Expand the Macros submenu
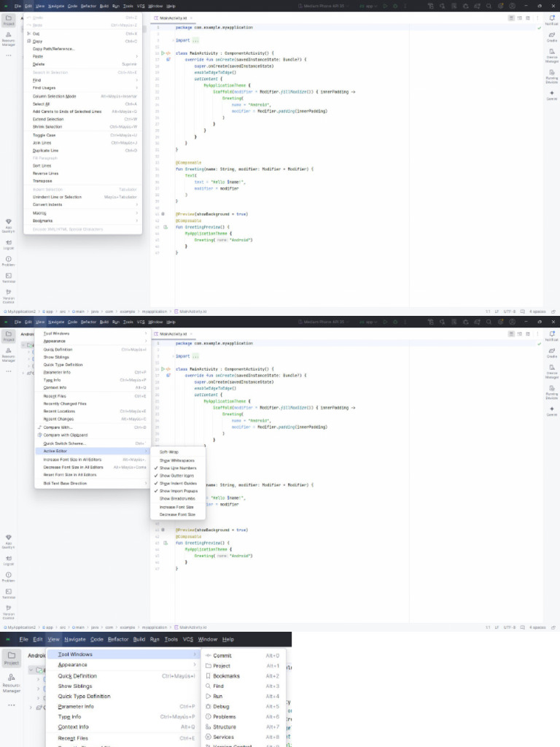The image size is (560, 747). coord(39,213)
